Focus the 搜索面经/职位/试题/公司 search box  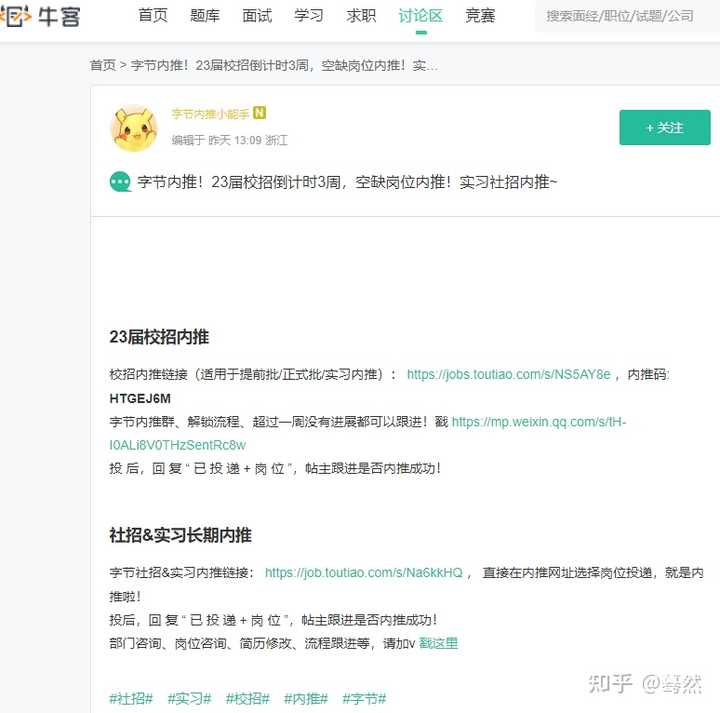coord(627,16)
